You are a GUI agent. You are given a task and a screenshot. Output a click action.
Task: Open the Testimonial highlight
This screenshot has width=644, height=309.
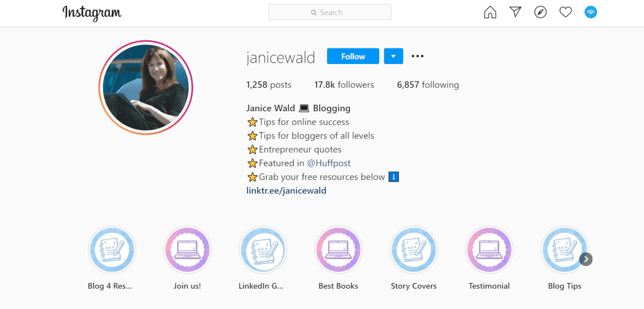click(489, 250)
